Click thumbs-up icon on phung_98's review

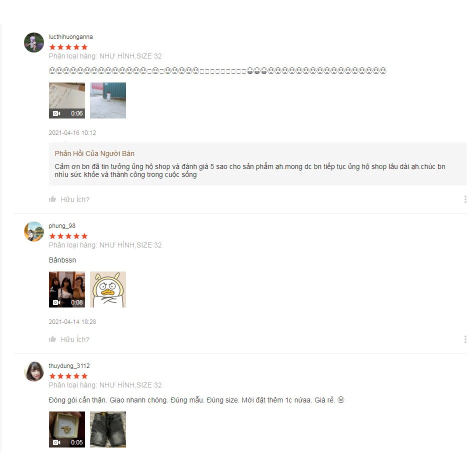click(52, 339)
